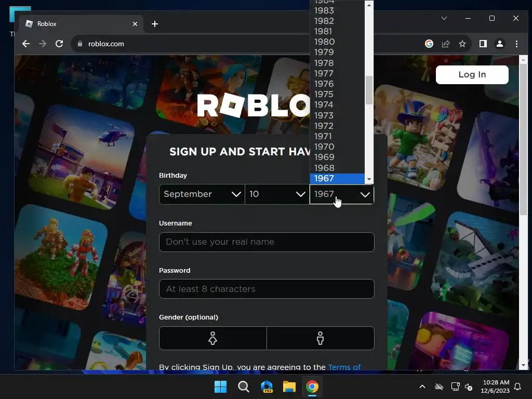532x399 pixels.
Task: Open the clock showing 10:28 AM
Action: click(495, 387)
